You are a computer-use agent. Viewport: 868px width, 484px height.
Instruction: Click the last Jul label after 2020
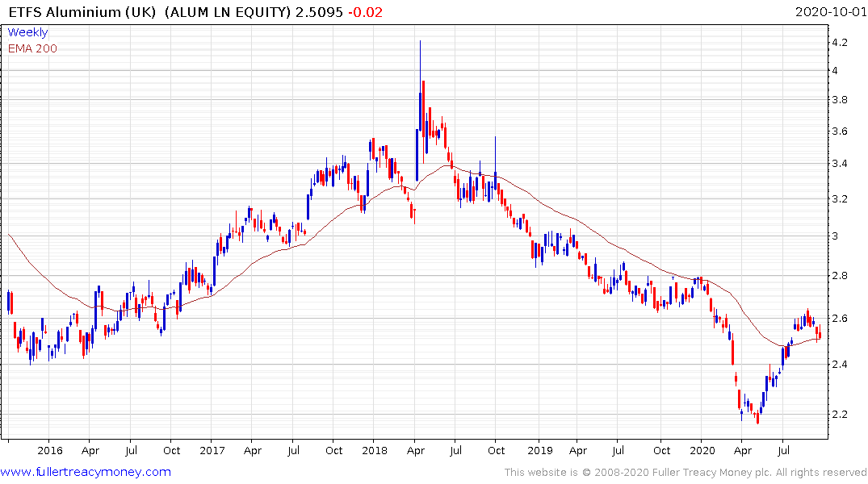click(783, 450)
